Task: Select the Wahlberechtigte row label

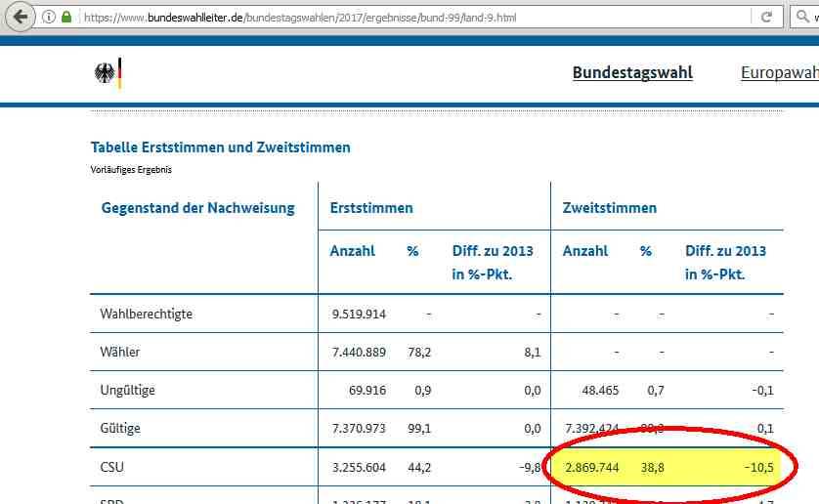Action: pyautogui.click(x=146, y=314)
